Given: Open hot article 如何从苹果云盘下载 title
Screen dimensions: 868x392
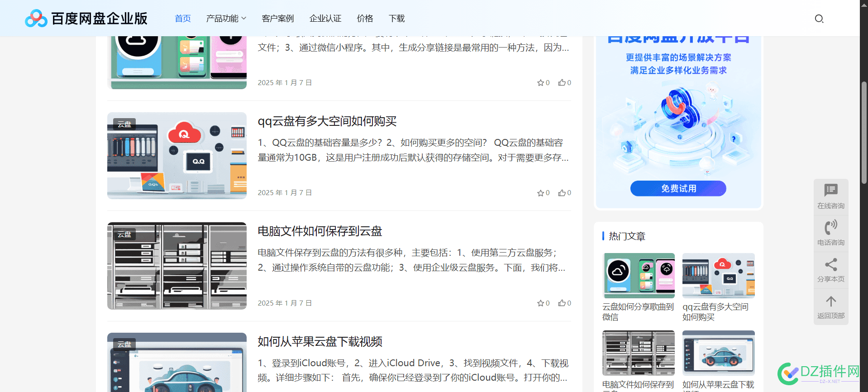Looking at the screenshot, I should click(718, 386).
